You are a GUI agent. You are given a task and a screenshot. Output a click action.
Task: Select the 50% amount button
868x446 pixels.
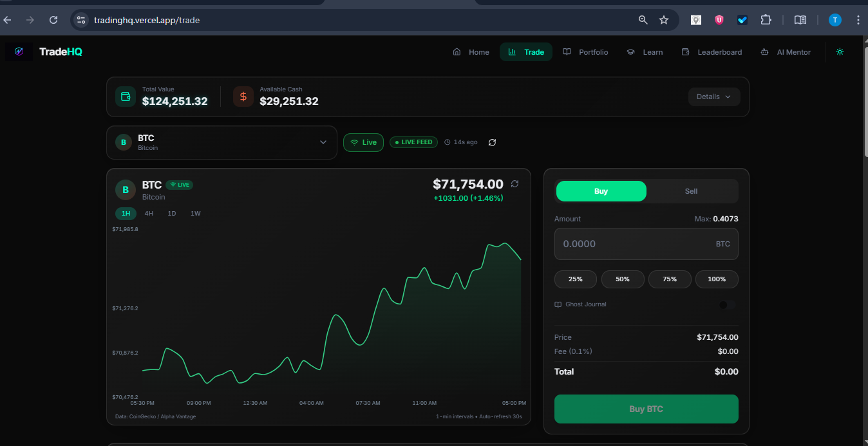[622, 279]
